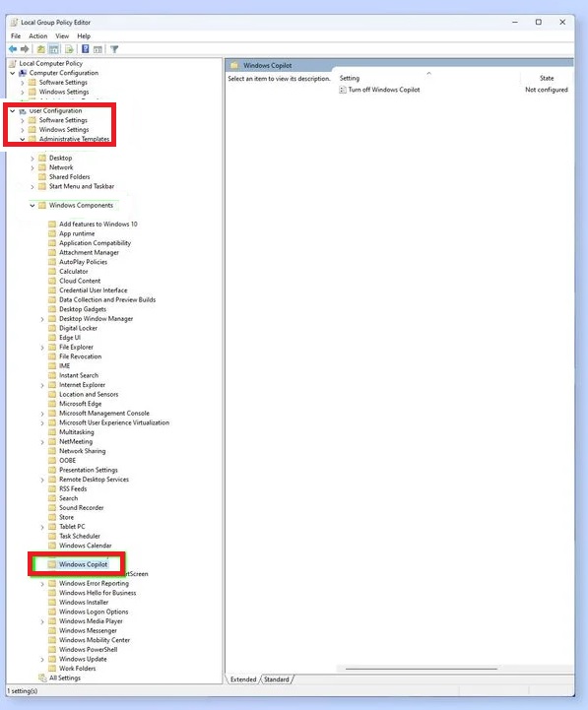Toggle the Show/Hide Action Pane toolbar icon
Image resolution: width=588 pixels, height=710 pixels.
click(98, 49)
